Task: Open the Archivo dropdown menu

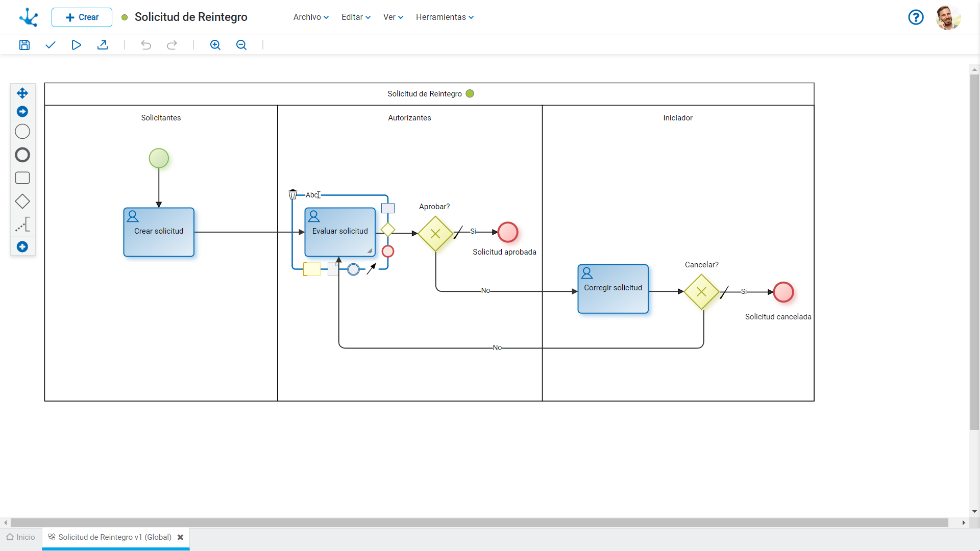Action: pyautogui.click(x=311, y=17)
